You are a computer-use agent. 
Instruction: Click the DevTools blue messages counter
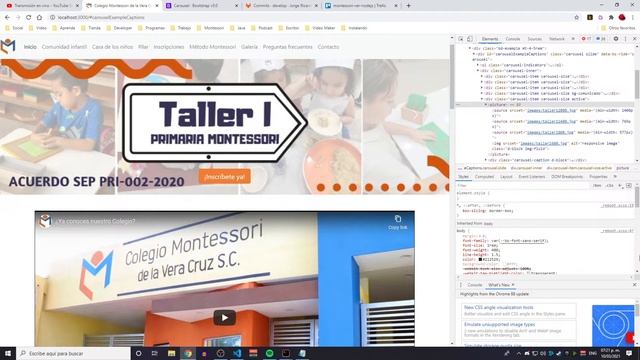pyautogui.click(x=600, y=39)
